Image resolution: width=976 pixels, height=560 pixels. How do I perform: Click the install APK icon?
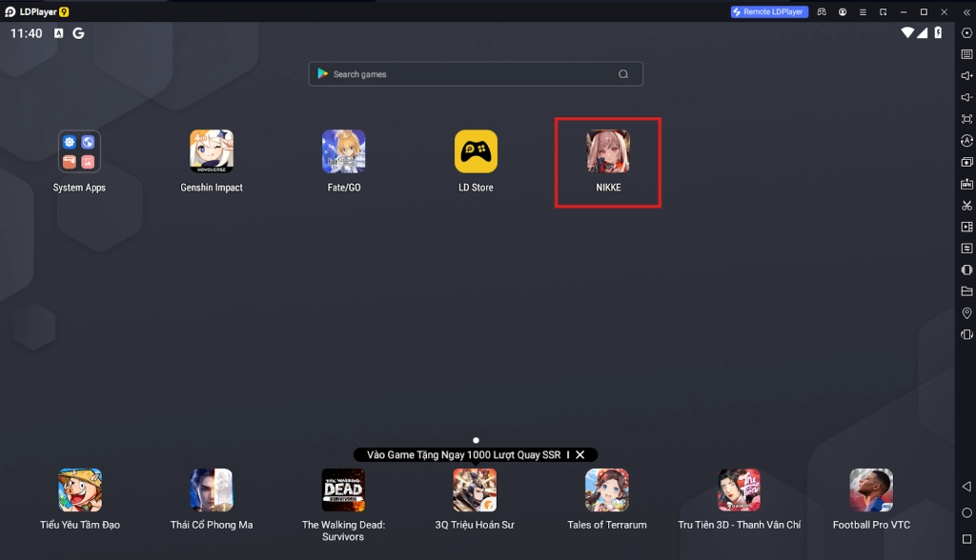tap(966, 184)
